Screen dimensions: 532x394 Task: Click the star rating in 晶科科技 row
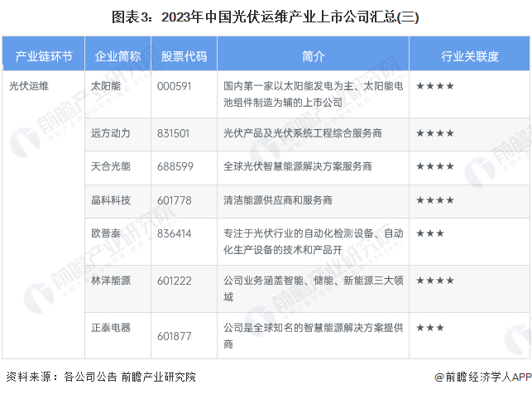[435, 200]
